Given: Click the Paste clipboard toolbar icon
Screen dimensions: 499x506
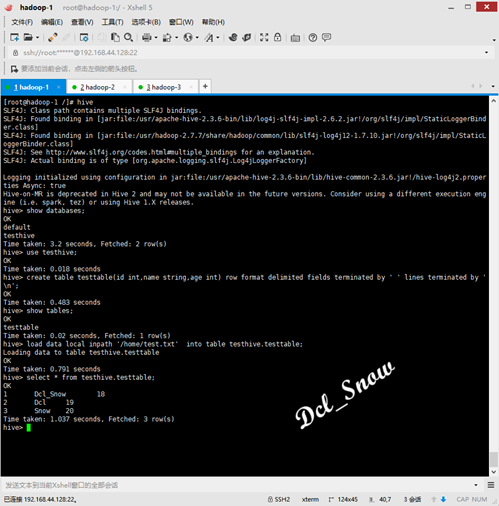Looking at the screenshot, I should pos(115,37).
